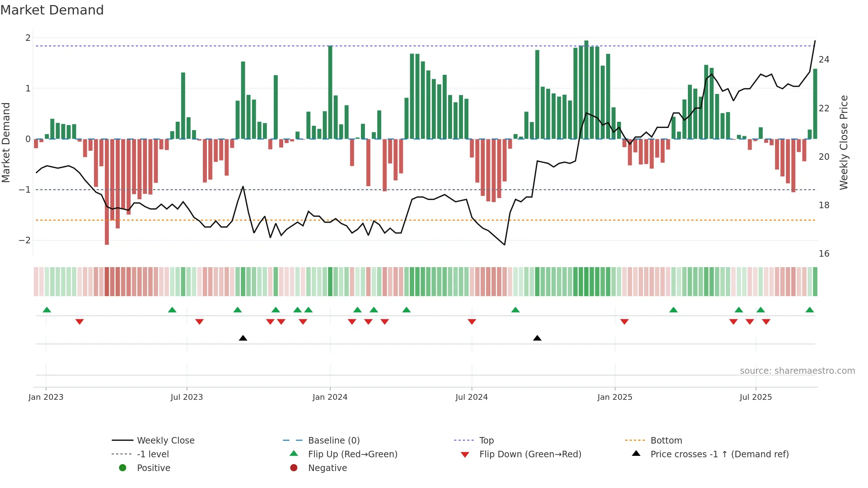Click the green flip-up triangle in March 2025
This screenshot has width=868, height=488.
pyautogui.click(x=673, y=309)
